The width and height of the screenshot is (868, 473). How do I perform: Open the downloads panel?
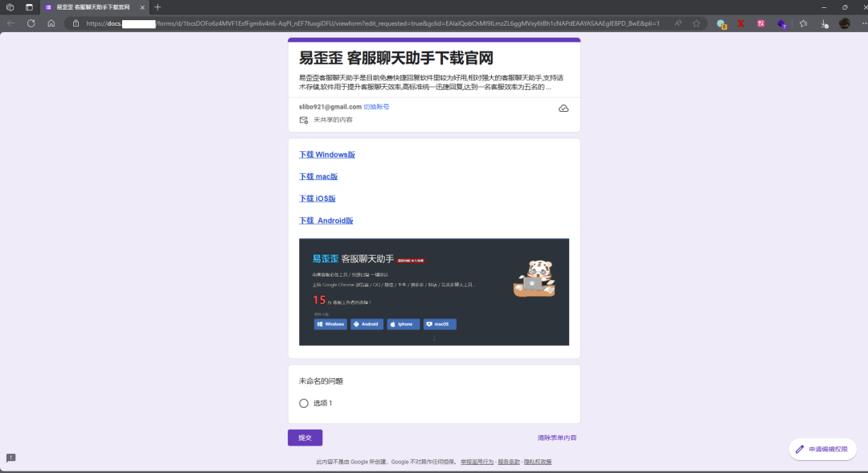pos(825,24)
